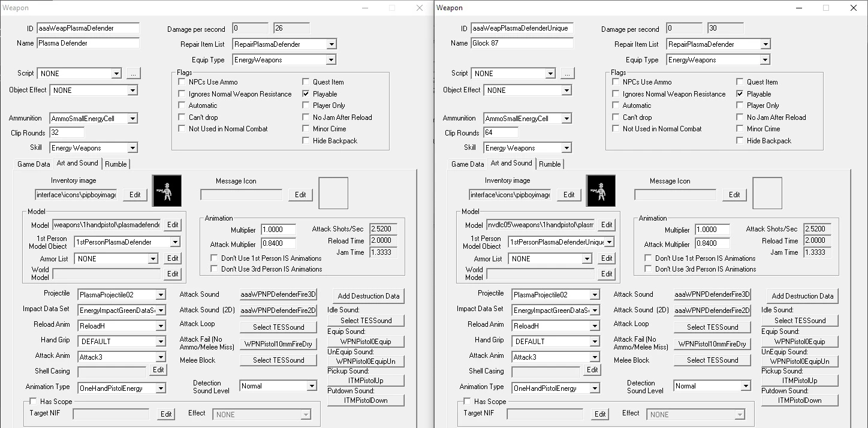The image size is (868, 428).
Task: Click Clip Rounds field showing 32
Action: click(66, 133)
